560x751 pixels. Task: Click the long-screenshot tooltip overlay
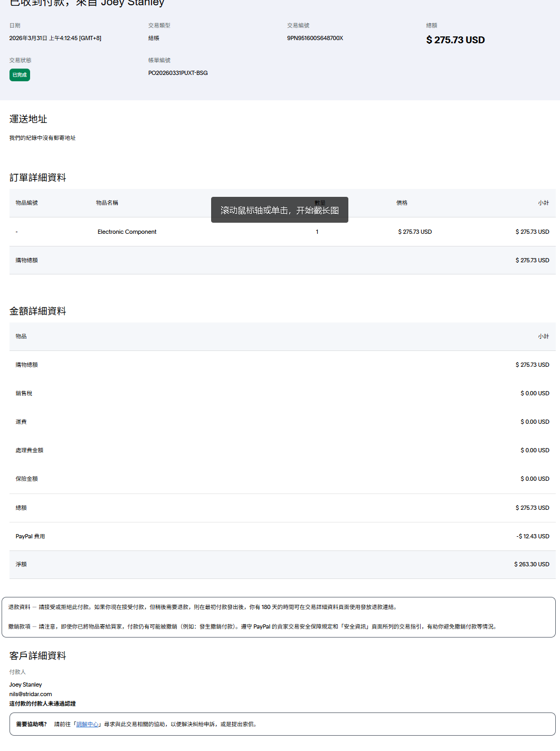[x=279, y=210]
